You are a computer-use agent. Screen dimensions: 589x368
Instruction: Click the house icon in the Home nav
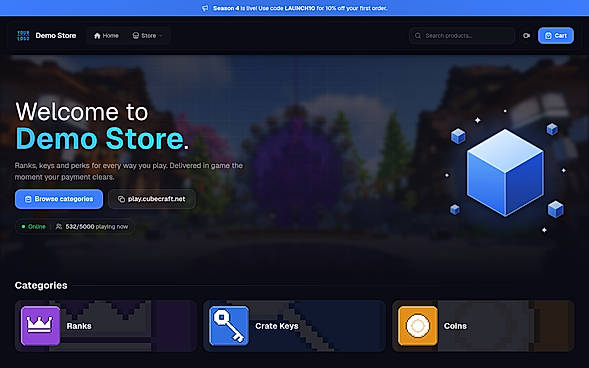pyautogui.click(x=97, y=36)
